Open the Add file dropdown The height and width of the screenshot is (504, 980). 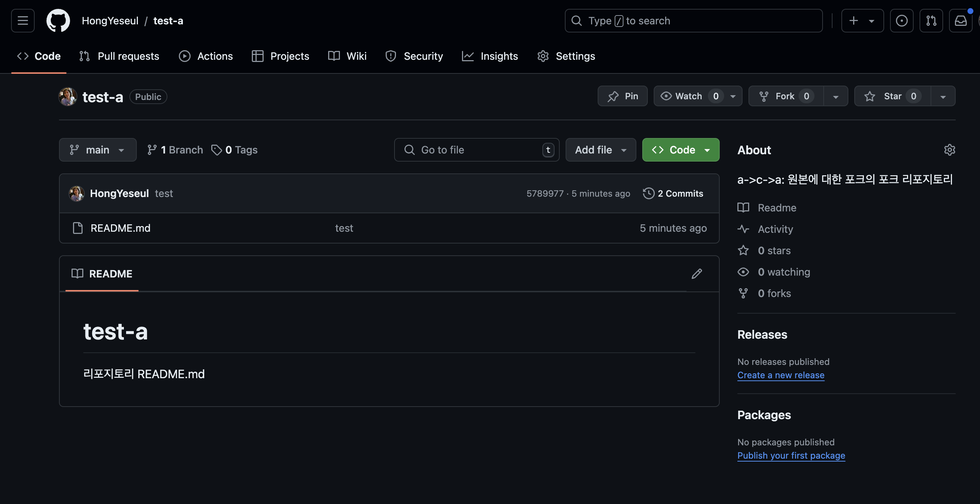(x=600, y=150)
